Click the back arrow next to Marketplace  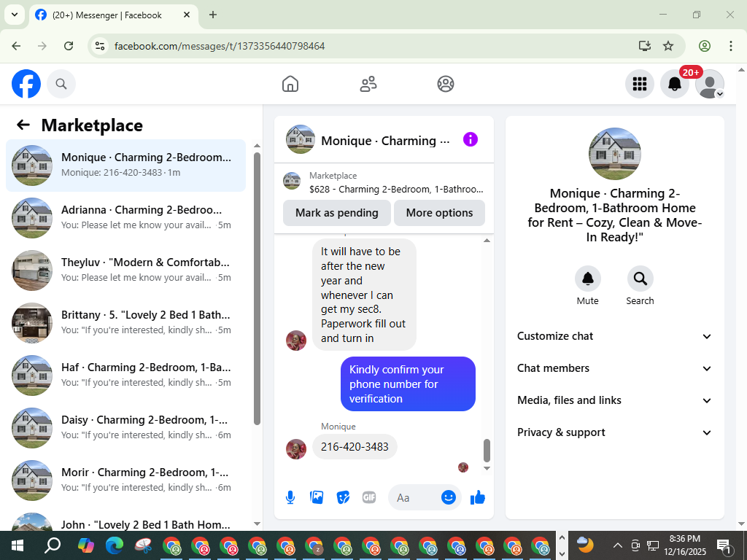(x=23, y=125)
